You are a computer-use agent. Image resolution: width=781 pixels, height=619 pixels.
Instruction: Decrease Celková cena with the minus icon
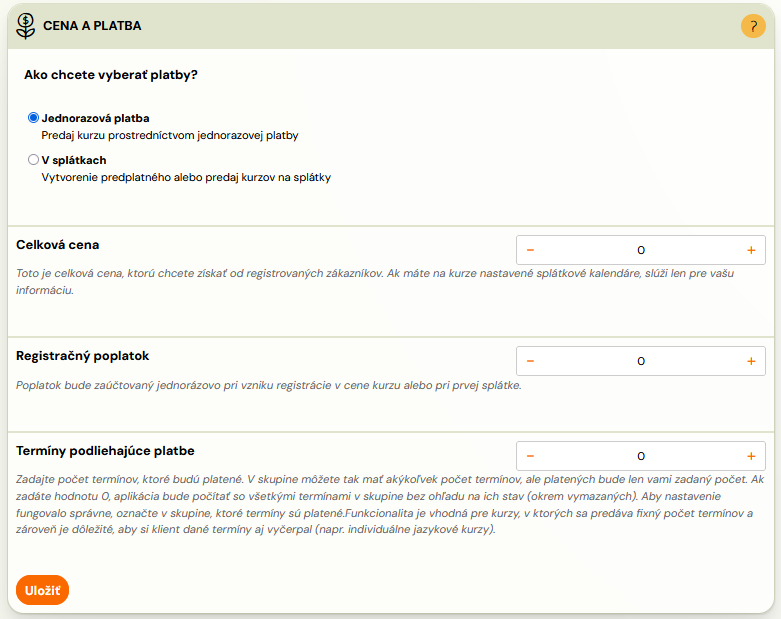point(530,250)
